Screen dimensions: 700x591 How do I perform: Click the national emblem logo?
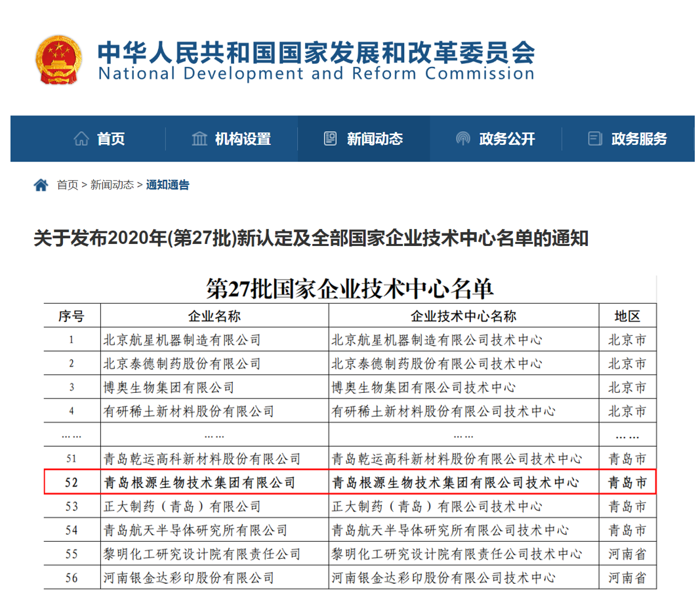58,60
